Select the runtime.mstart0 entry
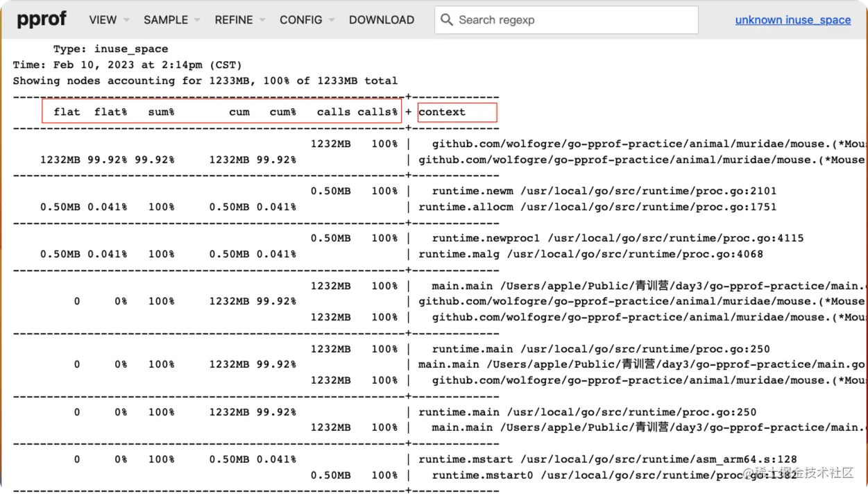 614,475
